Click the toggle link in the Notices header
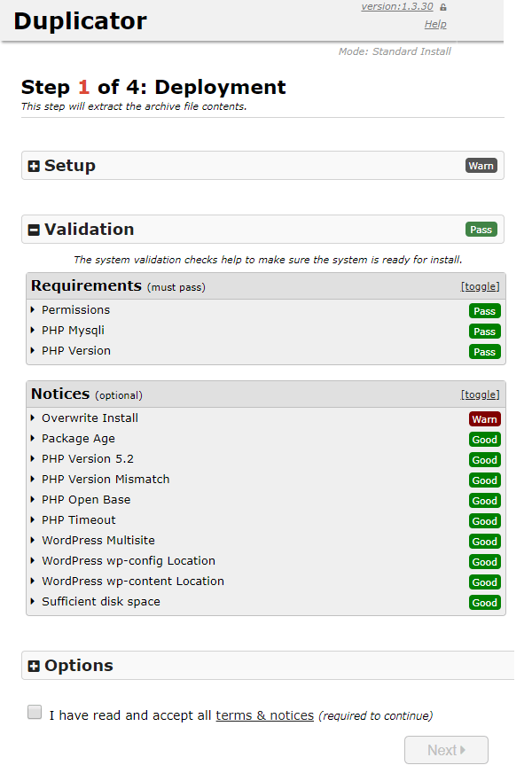The image size is (532, 773). [480, 394]
